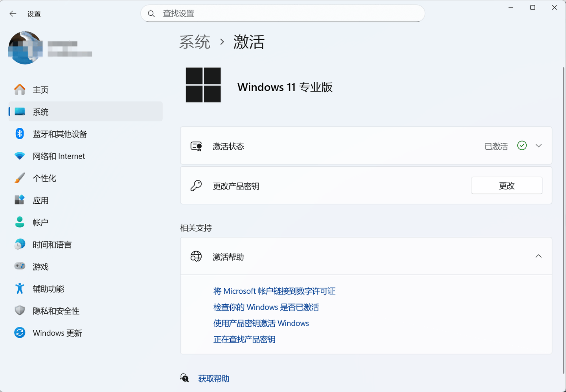Go to 时间和语言 settings
Viewport: 566px width, 392px height.
[52, 245]
